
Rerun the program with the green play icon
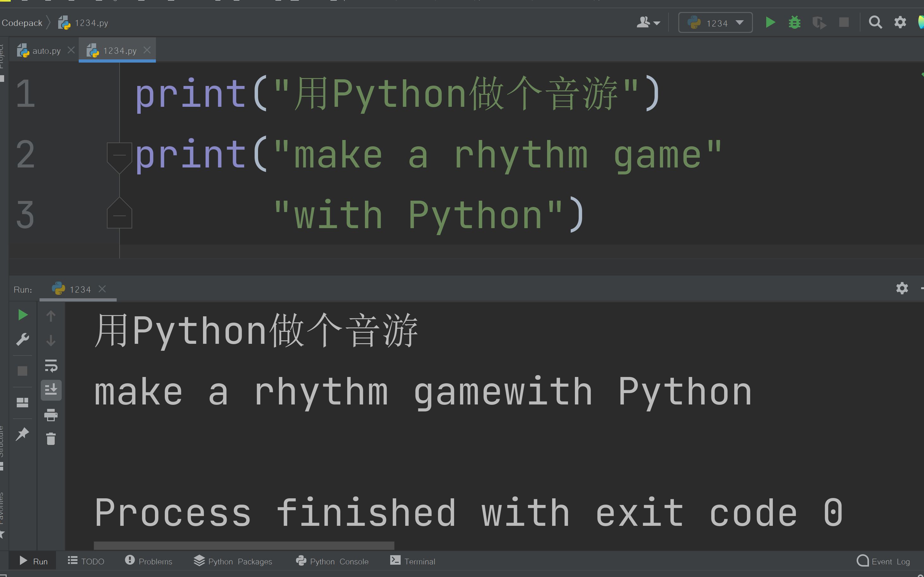click(x=22, y=315)
